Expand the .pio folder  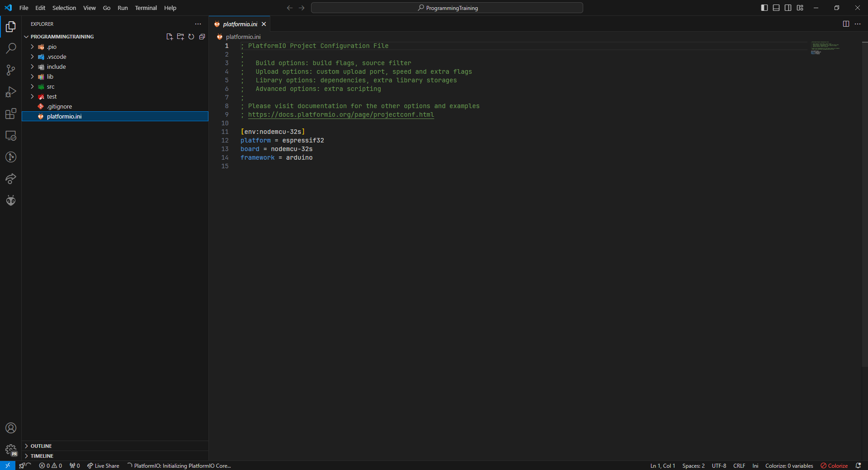tap(115, 47)
